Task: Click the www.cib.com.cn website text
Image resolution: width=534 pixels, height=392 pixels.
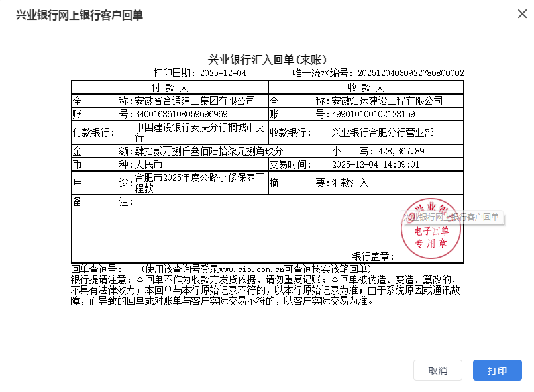Action: click(x=251, y=269)
